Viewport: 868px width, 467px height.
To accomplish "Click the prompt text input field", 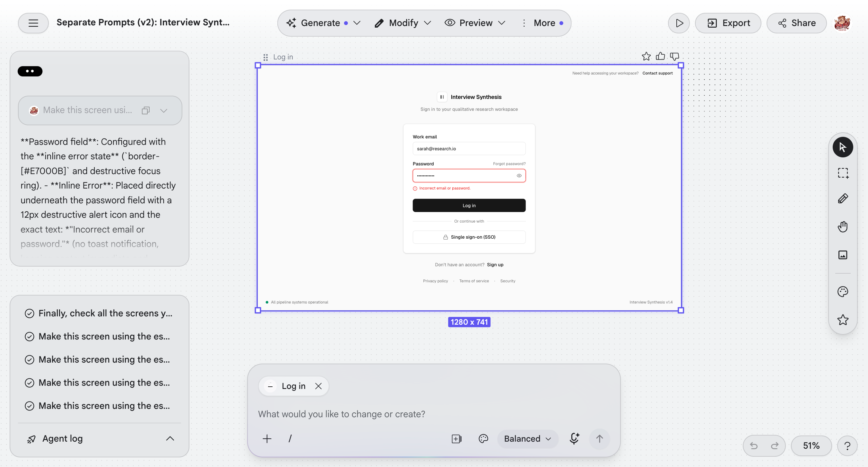I will tap(434, 414).
